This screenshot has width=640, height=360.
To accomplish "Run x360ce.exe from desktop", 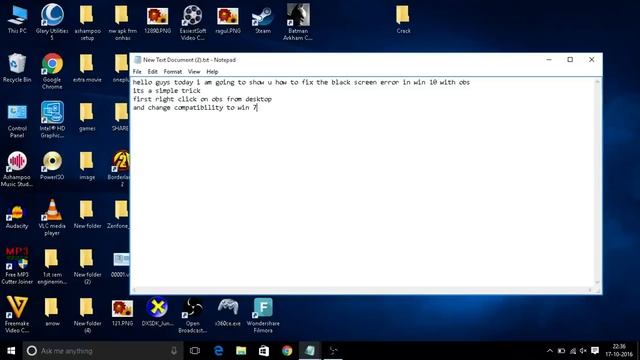I will click(x=227, y=312).
